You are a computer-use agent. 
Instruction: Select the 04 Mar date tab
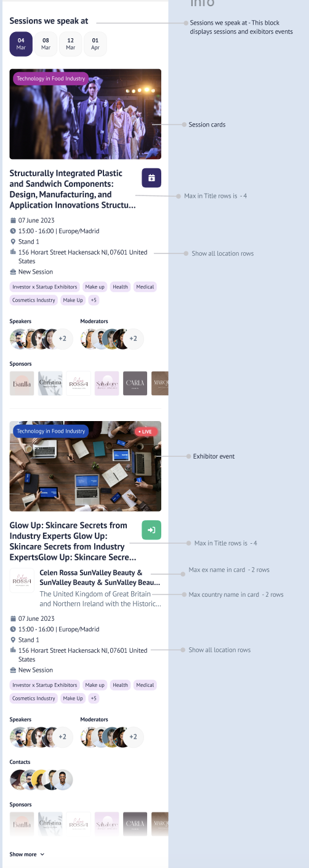coord(21,44)
